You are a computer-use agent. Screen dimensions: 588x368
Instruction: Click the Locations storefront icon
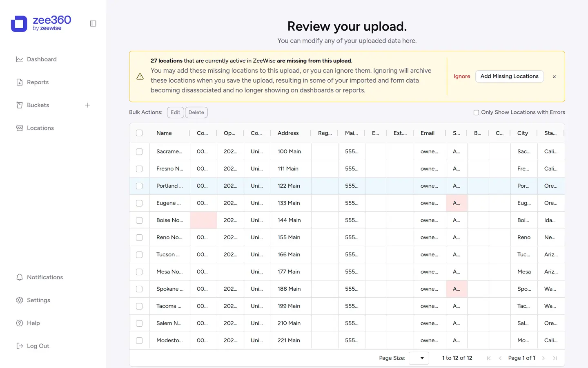[x=19, y=128]
